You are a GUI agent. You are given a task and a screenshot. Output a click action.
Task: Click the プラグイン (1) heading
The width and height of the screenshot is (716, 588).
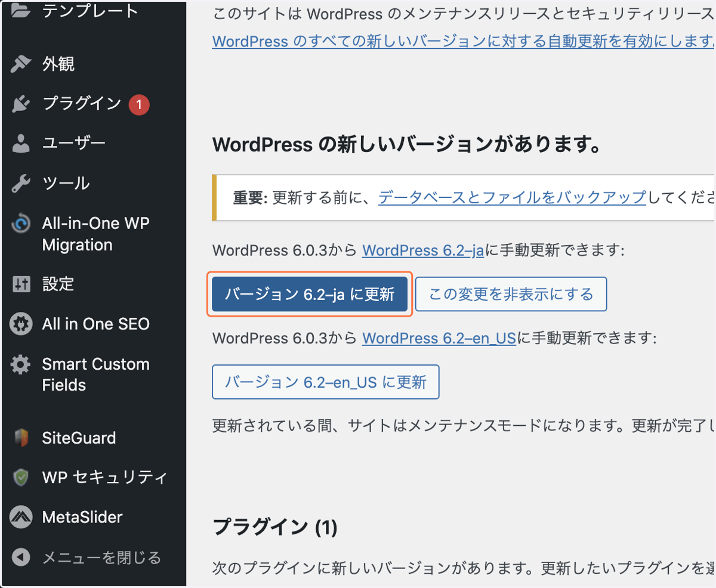click(x=275, y=527)
